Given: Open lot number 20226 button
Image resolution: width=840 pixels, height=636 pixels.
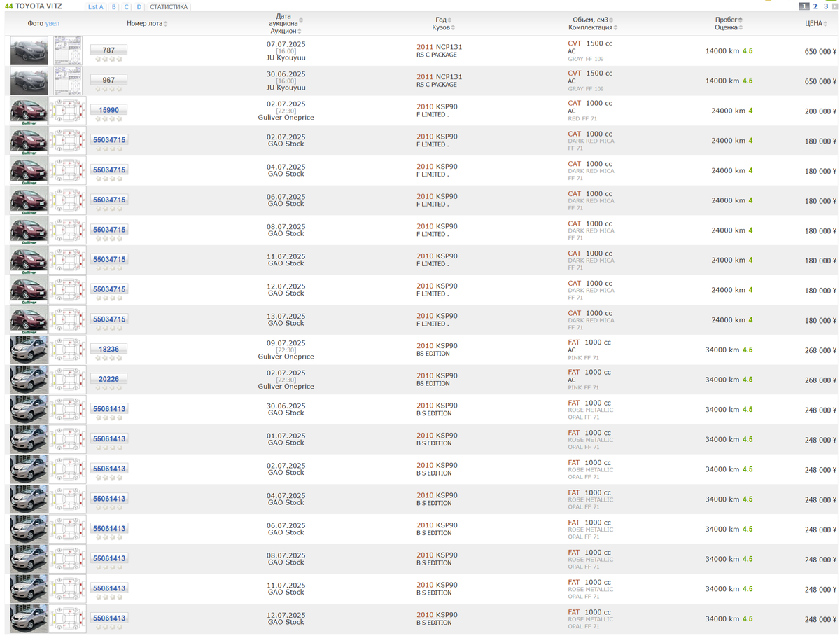Looking at the screenshot, I should pyautogui.click(x=108, y=380).
